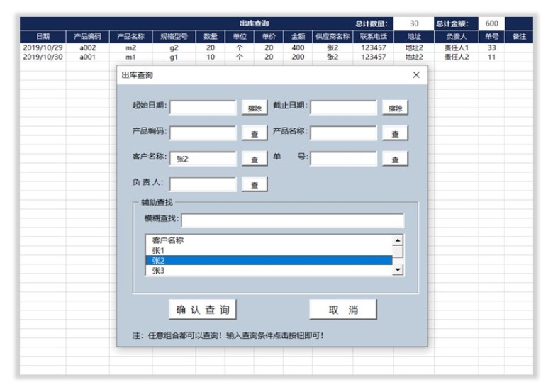Select the 责任人2 cell
Screen dimensions: 553x392
tap(457, 57)
